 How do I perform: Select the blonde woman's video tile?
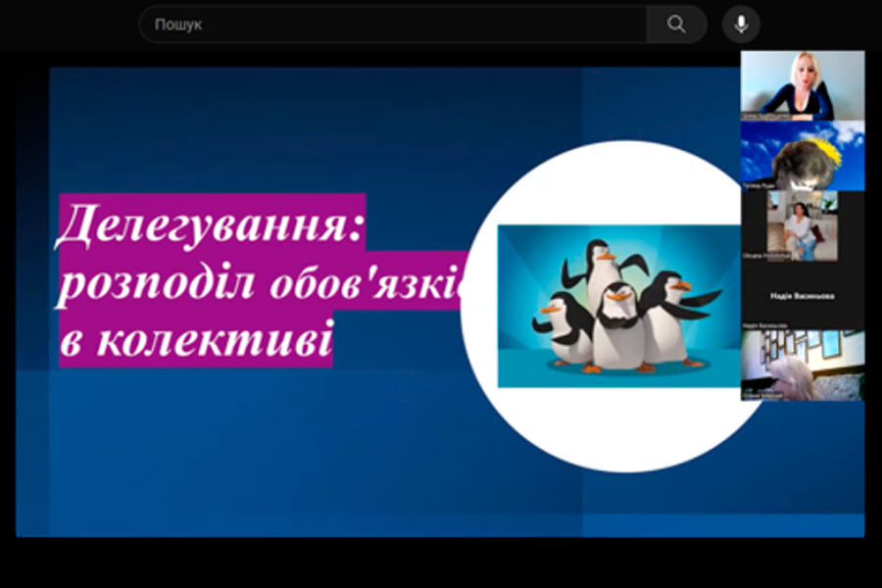802,85
